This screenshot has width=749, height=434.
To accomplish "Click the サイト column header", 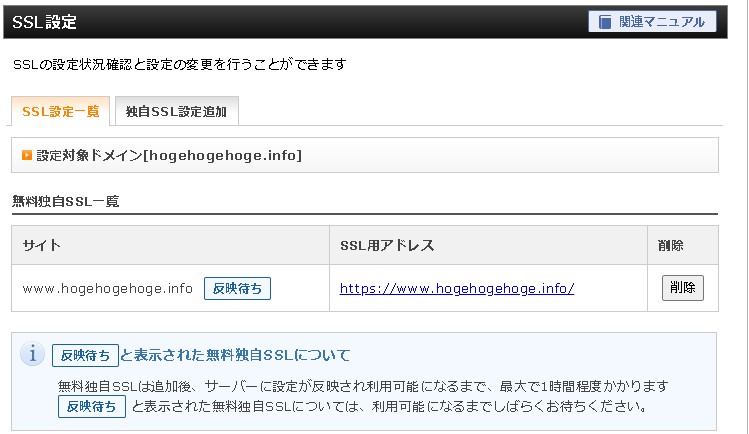I will [41, 245].
